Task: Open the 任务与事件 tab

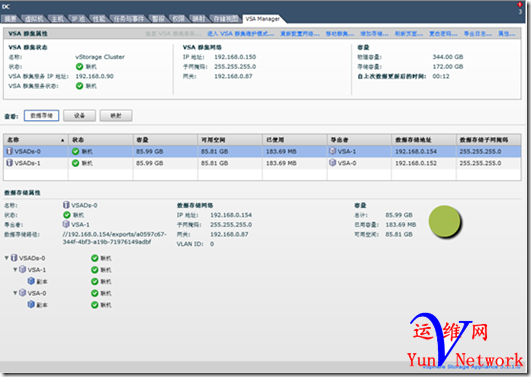Action: (x=128, y=19)
